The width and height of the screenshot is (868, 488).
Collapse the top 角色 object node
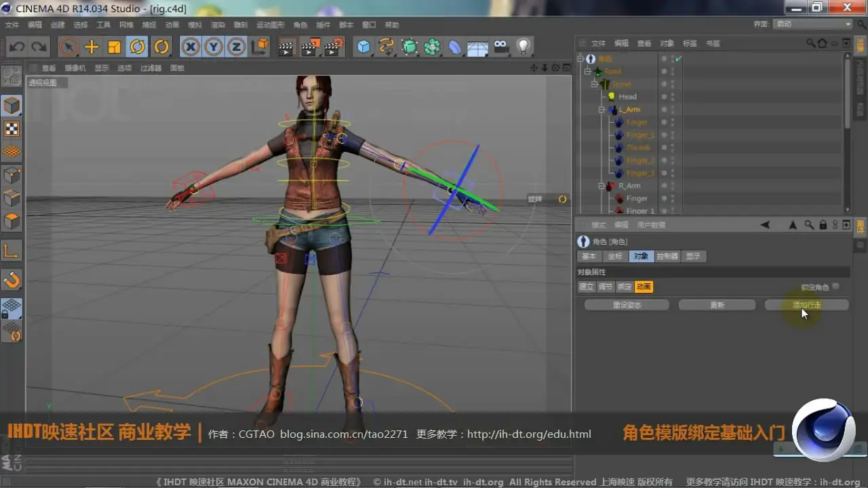coord(580,59)
